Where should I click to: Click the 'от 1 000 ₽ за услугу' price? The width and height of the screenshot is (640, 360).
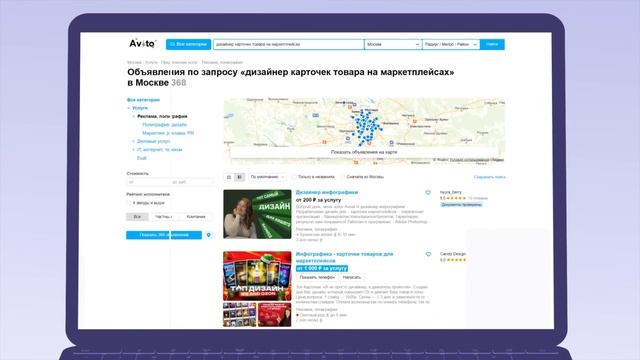pos(322,268)
